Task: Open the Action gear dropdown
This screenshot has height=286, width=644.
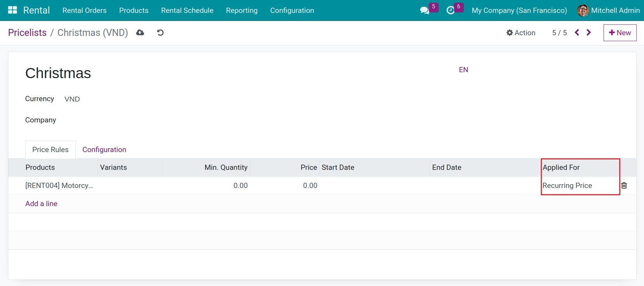Action: (x=521, y=33)
